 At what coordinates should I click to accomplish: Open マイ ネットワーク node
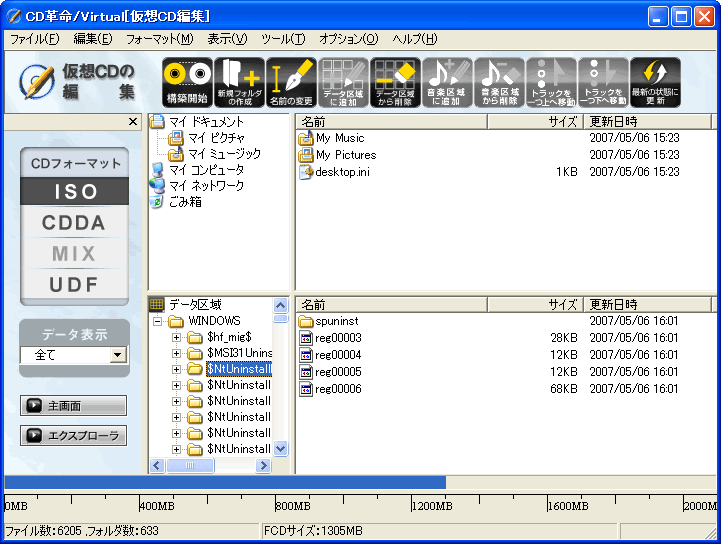pyautogui.click(x=206, y=186)
